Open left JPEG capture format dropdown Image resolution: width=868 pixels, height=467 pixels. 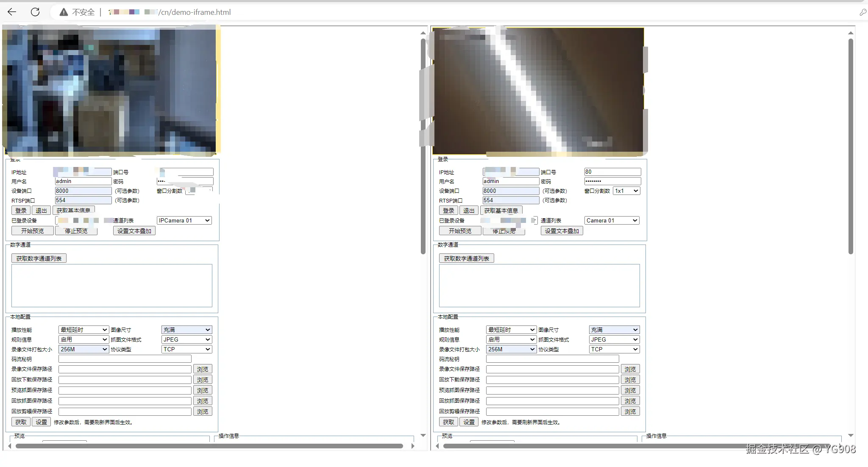[x=186, y=339]
